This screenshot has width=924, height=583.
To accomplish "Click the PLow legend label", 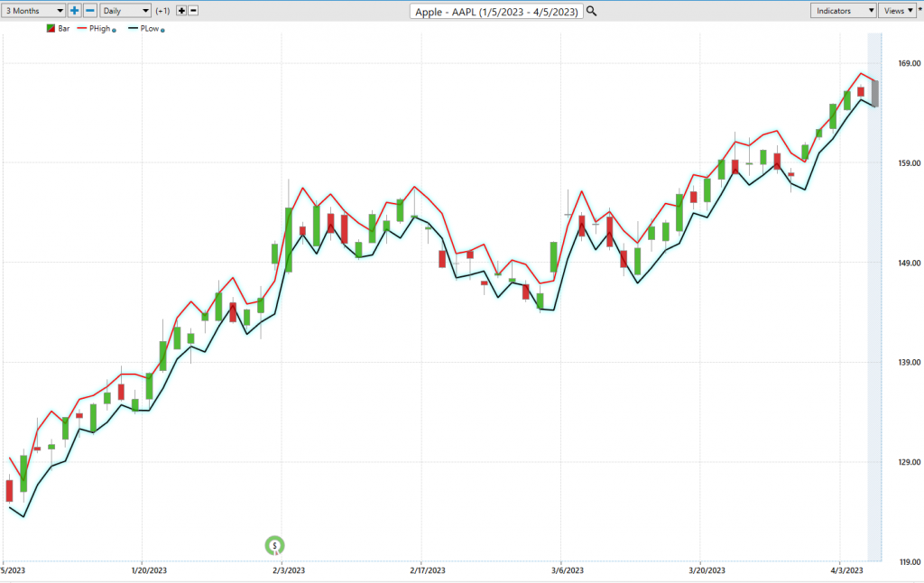I will [150, 28].
